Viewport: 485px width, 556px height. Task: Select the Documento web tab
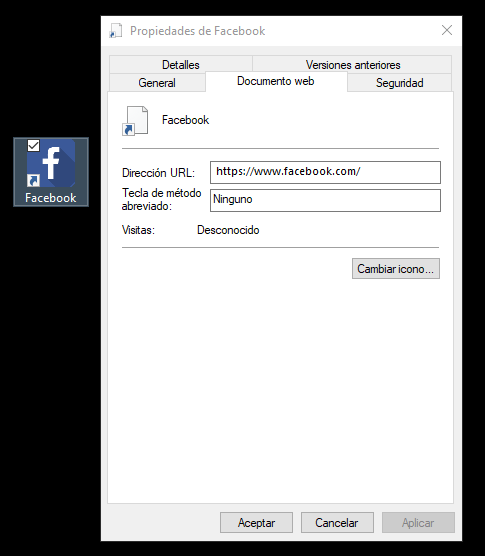tap(276, 81)
